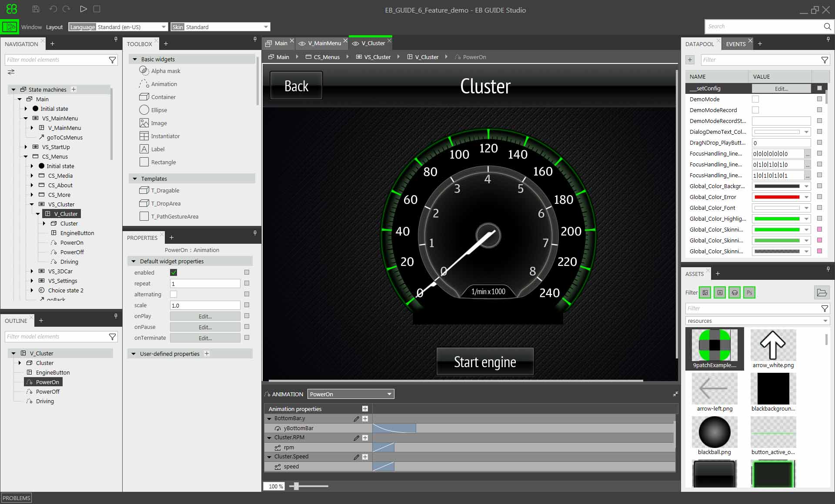Image resolution: width=835 pixels, height=504 pixels.
Task: Add animation property with plus icon
Action: tap(365, 409)
